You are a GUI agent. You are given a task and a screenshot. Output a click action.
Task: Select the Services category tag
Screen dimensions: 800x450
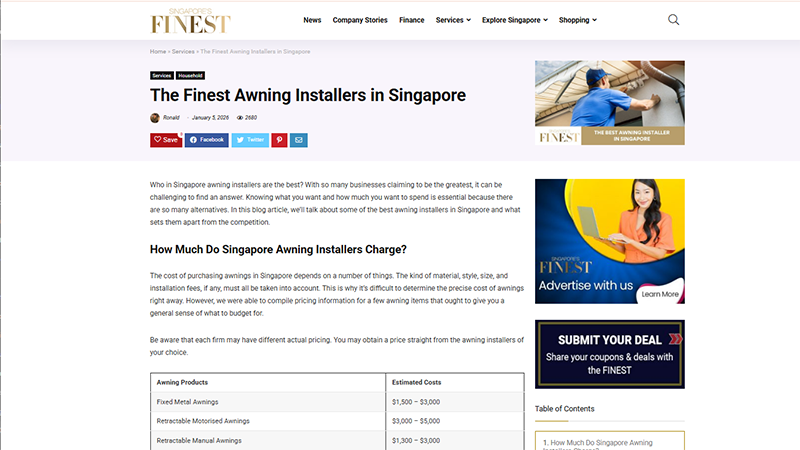[162, 76]
